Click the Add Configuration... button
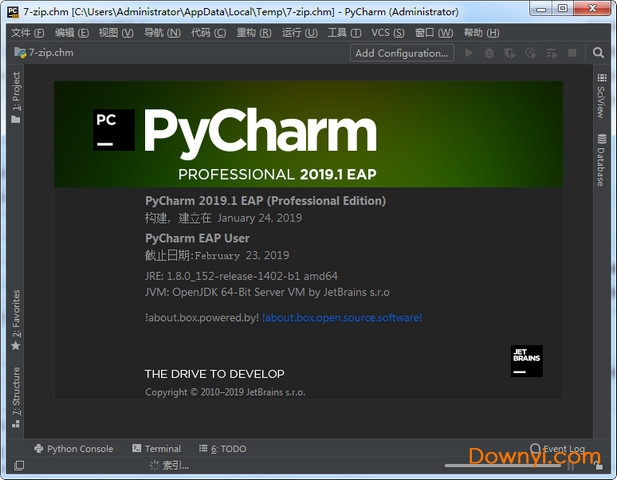 (x=402, y=53)
